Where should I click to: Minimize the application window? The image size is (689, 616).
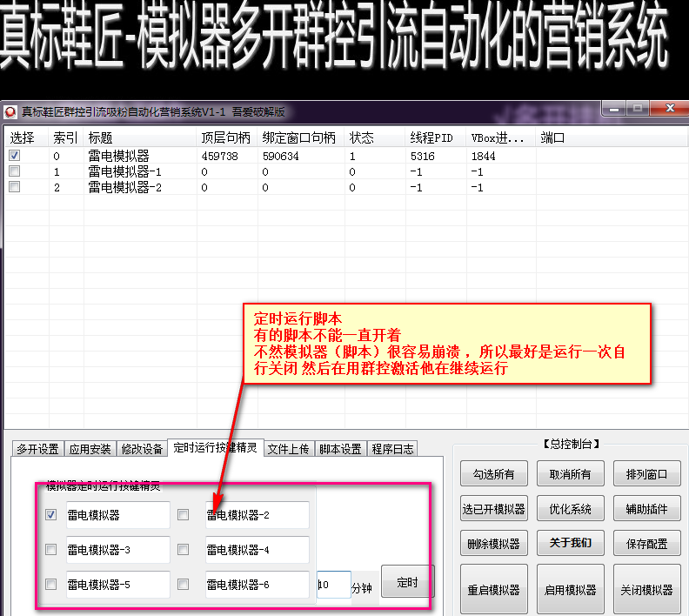tap(614, 108)
